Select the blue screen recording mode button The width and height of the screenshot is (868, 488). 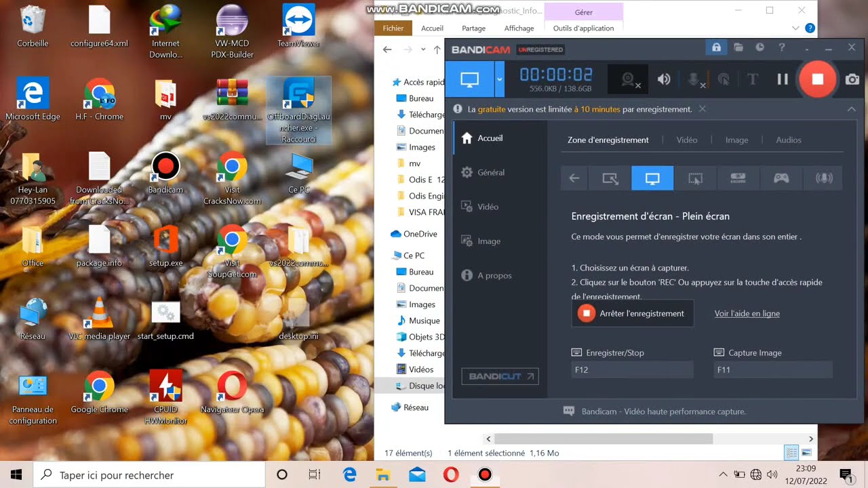[470, 79]
